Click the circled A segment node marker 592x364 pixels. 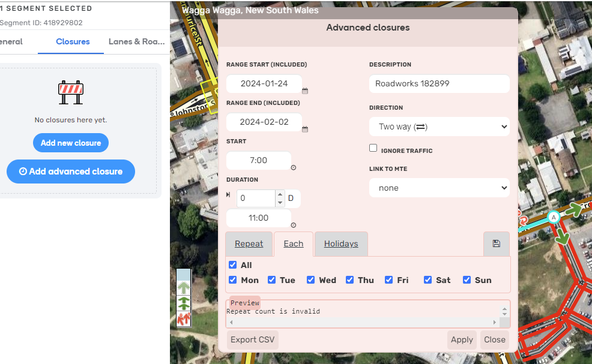tap(554, 216)
